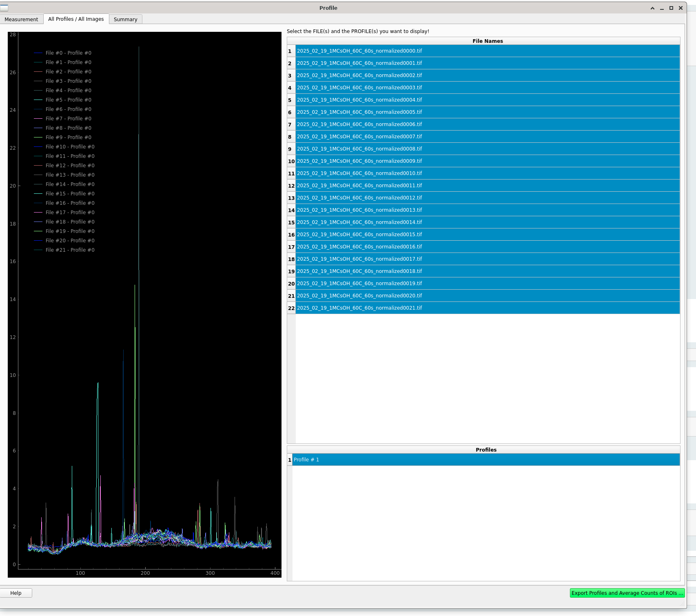Click legend entry File #7 - Profile #0

coord(68,119)
